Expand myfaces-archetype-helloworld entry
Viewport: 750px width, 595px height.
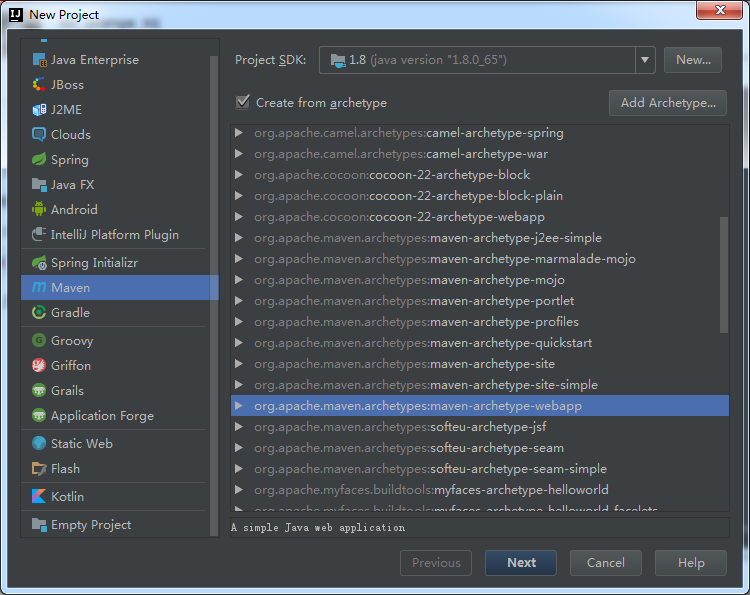(239, 490)
